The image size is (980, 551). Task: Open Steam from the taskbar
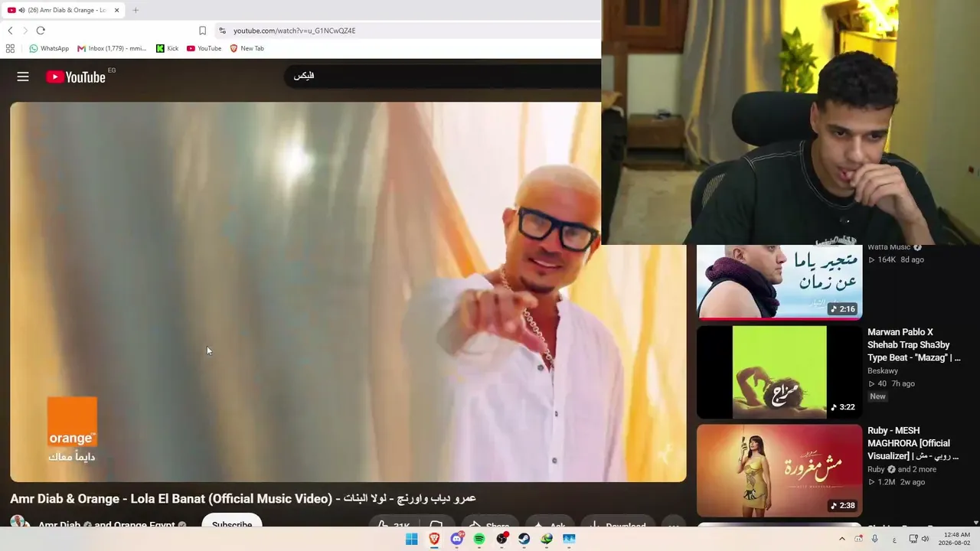(x=524, y=539)
